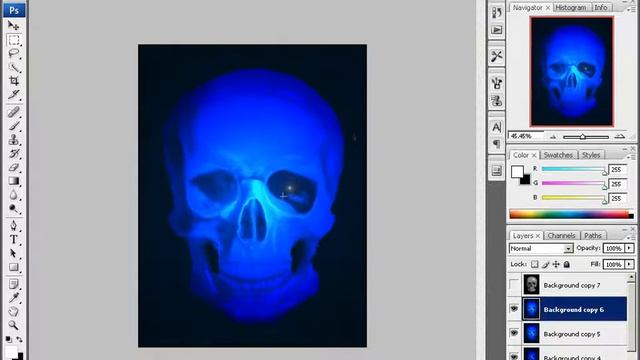Open the Layers panel options menu
The image size is (640, 360).
point(631,237)
